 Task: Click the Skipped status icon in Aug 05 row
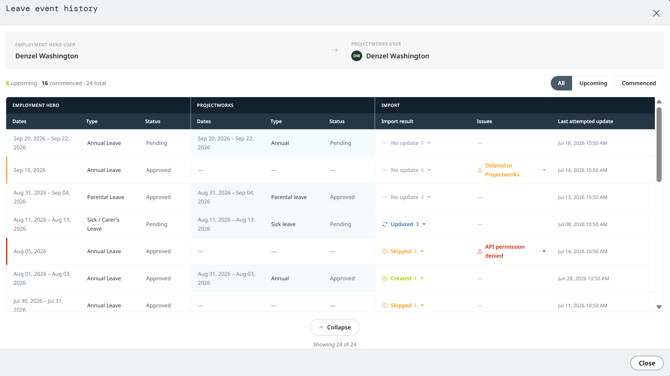[385, 251]
